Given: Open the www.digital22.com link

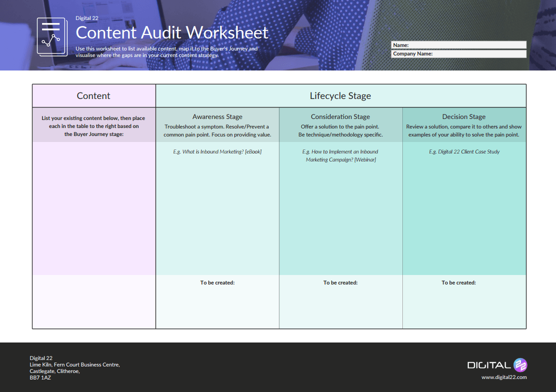Looking at the screenshot, I should tap(504, 377).
